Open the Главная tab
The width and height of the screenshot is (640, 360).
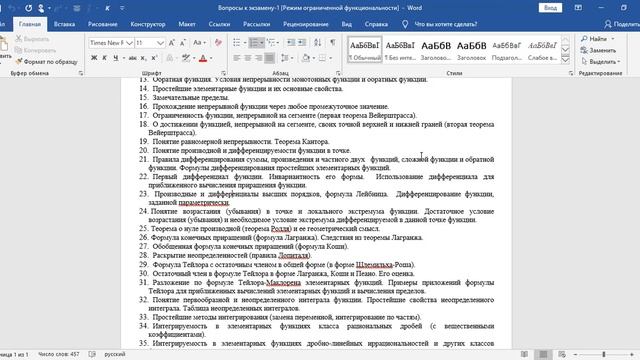(30, 24)
